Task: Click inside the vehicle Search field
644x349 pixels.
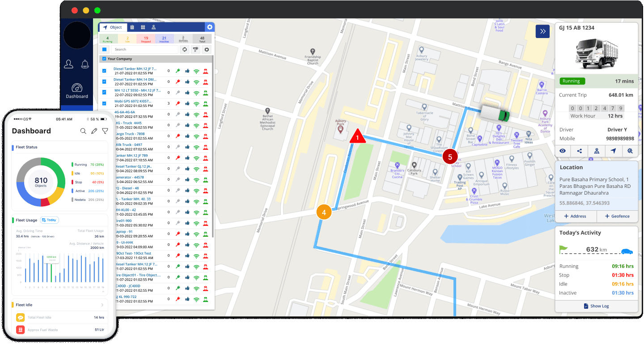Action: 143,49
